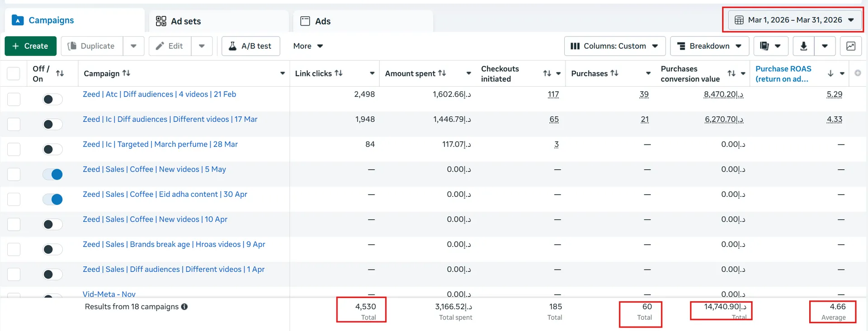The height and width of the screenshot is (331, 868).
Task: Open the Breakdown dropdown
Action: point(710,46)
